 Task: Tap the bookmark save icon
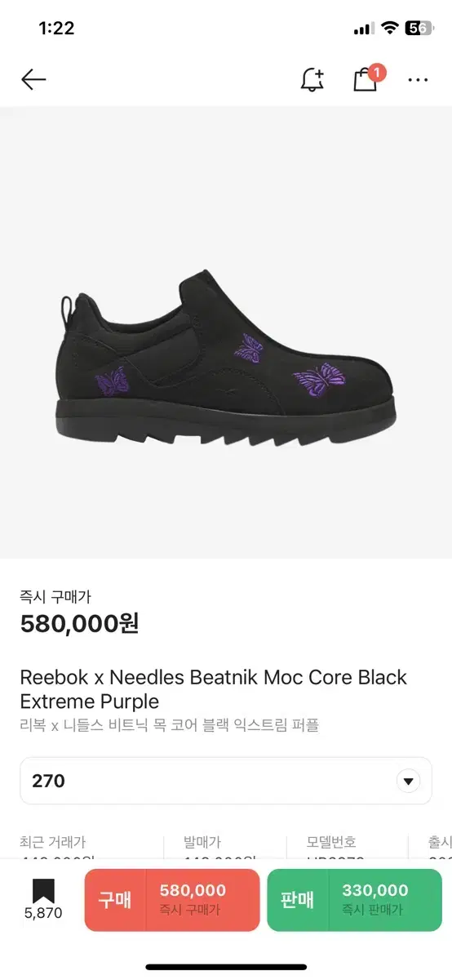coord(43,891)
